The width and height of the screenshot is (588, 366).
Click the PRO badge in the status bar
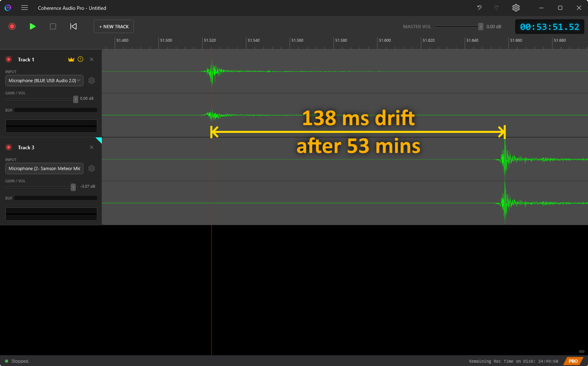pyautogui.click(x=573, y=361)
